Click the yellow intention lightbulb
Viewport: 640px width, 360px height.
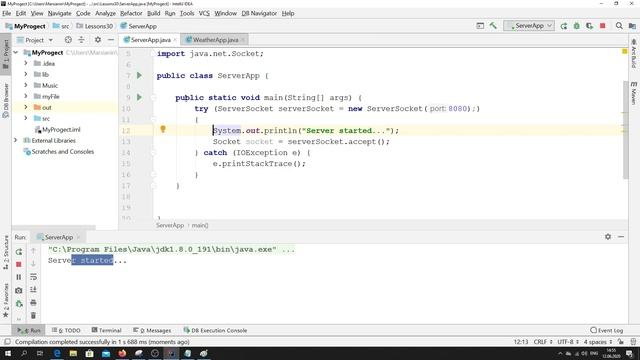(x=163, y=129)
